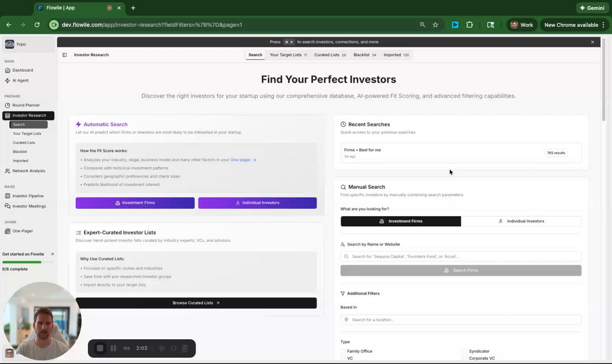The width and height of the screenshot is (612, 364).
Task: Open the Work profile menu
Action: click(522, 25)
